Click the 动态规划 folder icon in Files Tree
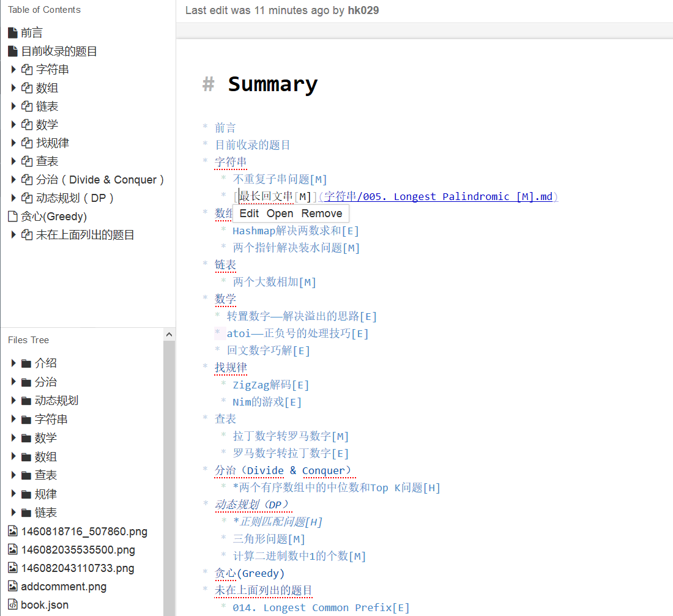Image resolution: width=673 pixels, height=616 pixels. tap(26, 401)
